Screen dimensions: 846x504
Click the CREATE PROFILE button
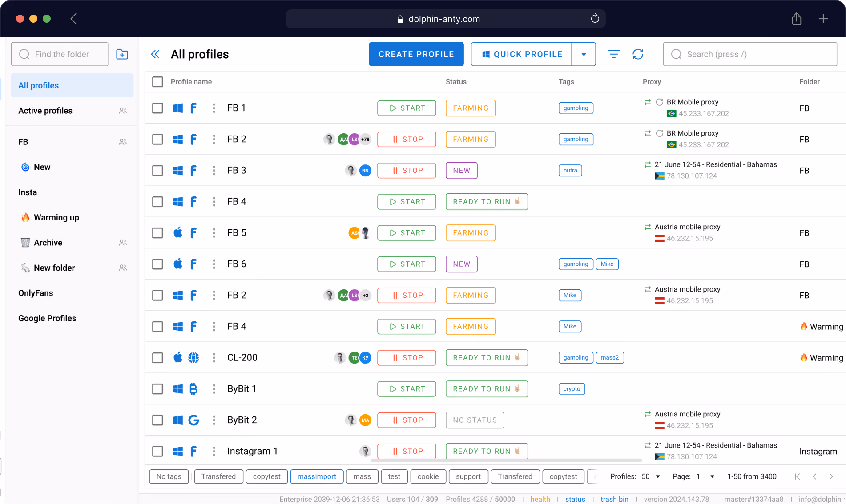tap(416, 54)
